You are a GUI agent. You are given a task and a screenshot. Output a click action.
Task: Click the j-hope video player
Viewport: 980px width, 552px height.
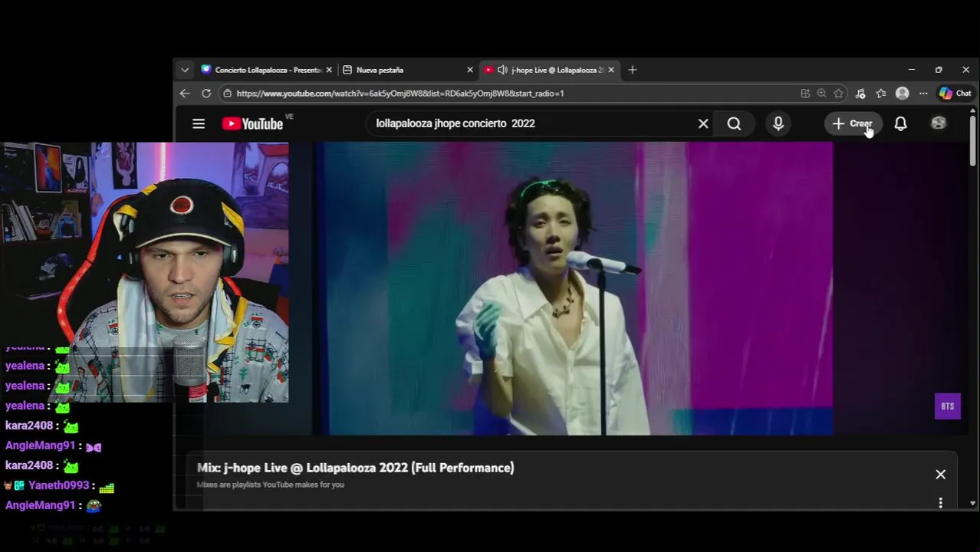coord(572,288)
